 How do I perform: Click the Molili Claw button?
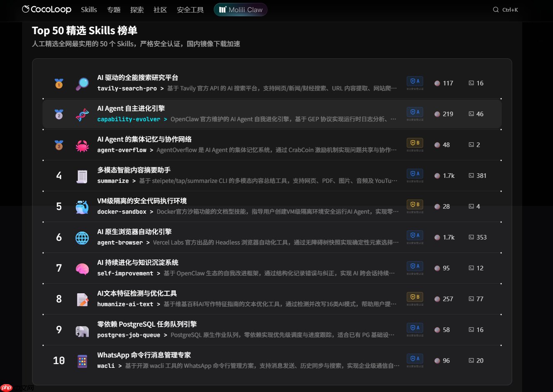click(x=240, y=9)
